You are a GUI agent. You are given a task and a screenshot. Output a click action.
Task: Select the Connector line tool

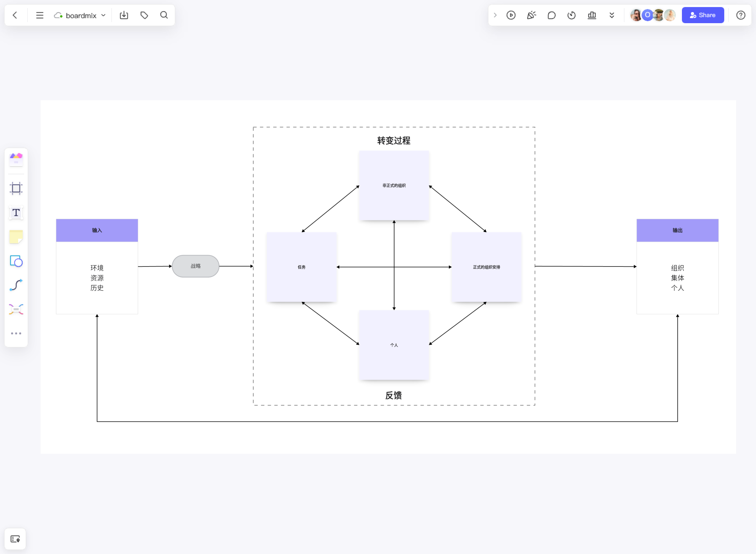pos(16,285)
